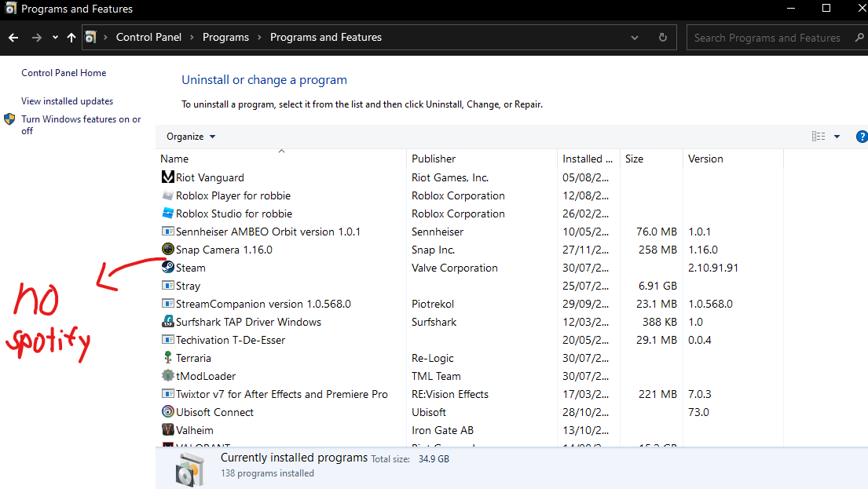Open Recent locations dropdown arrow
Viewport: 868px width, 489px height.
click(x=55, y=38)
